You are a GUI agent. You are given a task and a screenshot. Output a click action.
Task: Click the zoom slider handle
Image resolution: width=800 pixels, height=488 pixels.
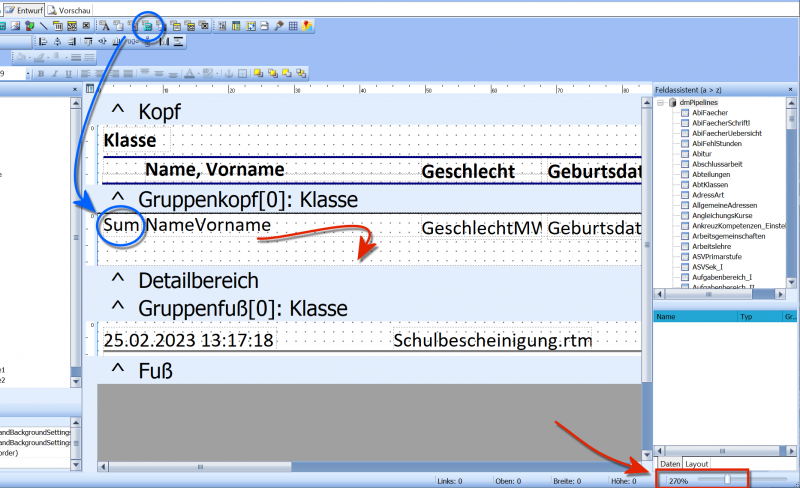coord(728,479)
